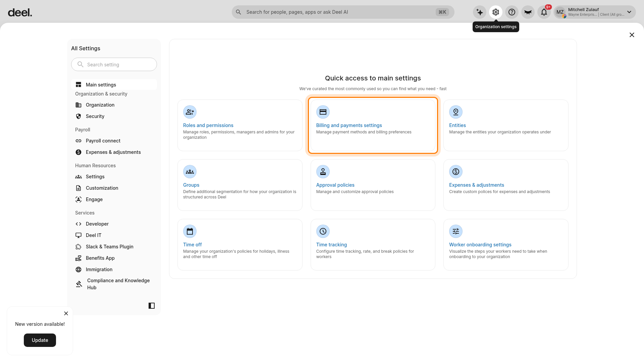Image resolution: width=644 pixels, height=362 pixels.
Task: Click Entities link
Action: [458, 125]
